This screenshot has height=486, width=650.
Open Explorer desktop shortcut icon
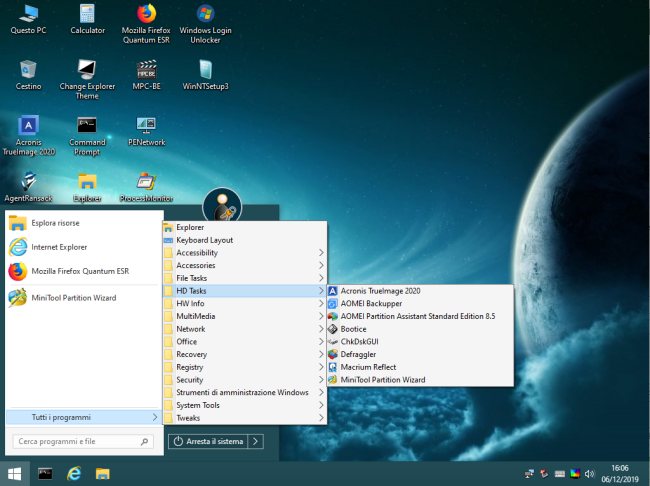(x=87, y=187)
